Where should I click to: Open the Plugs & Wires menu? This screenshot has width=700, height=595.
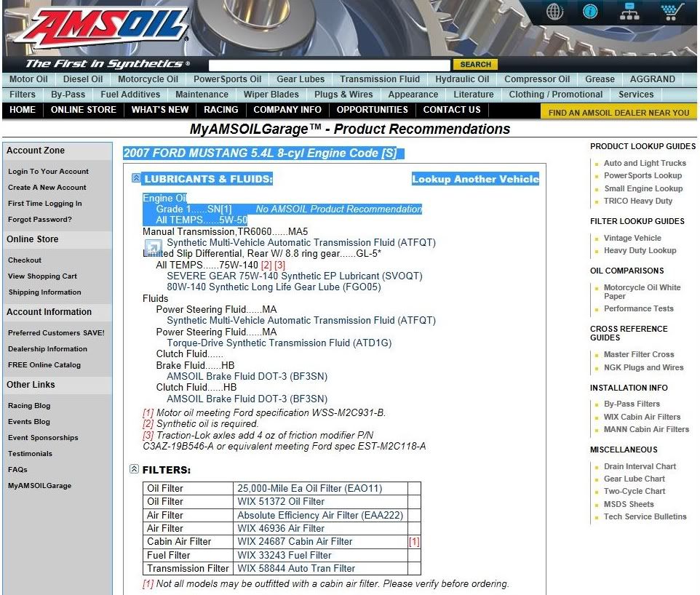point(343,94)
